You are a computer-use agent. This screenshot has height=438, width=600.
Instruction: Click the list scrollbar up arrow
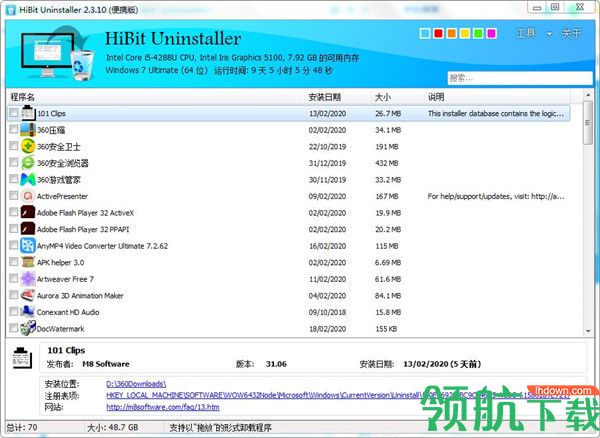point(588,94)
